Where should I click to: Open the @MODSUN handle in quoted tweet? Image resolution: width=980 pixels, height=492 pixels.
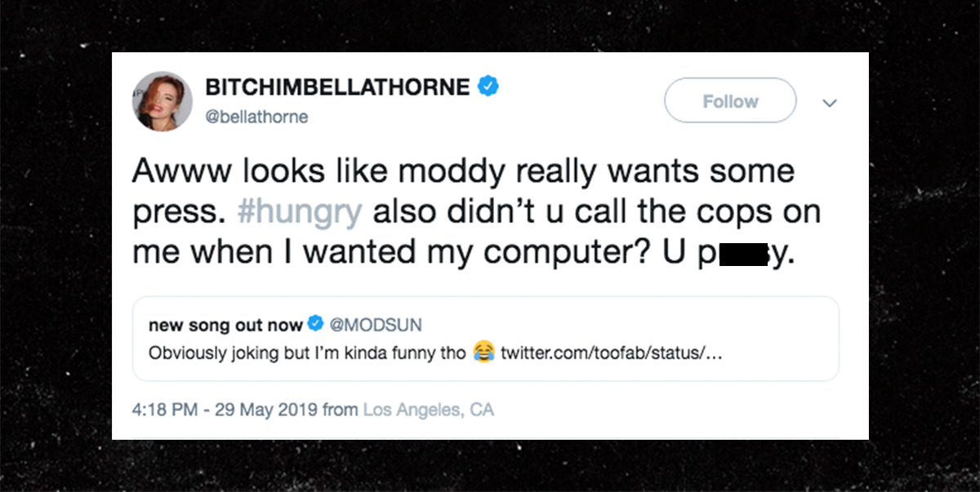(375, 325)
